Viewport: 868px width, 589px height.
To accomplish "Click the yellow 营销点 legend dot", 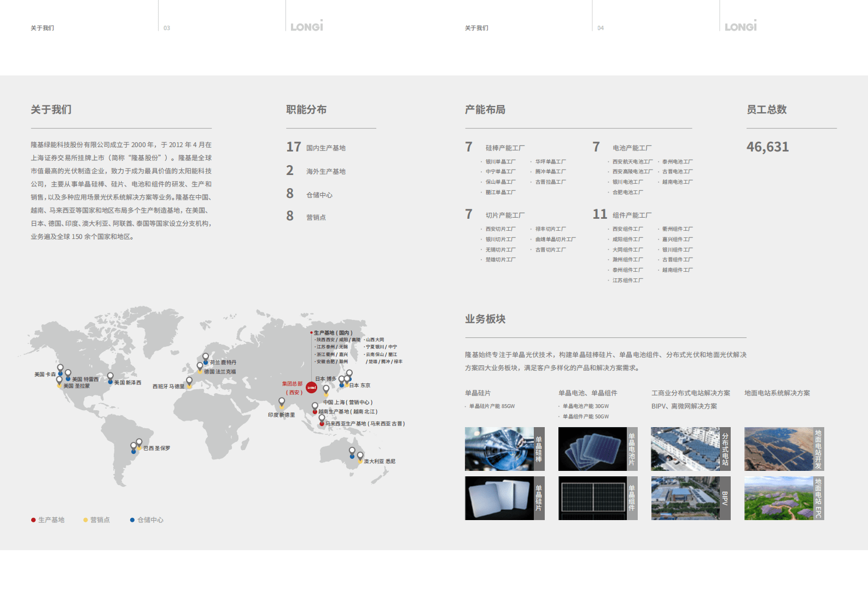I will 85,520.
